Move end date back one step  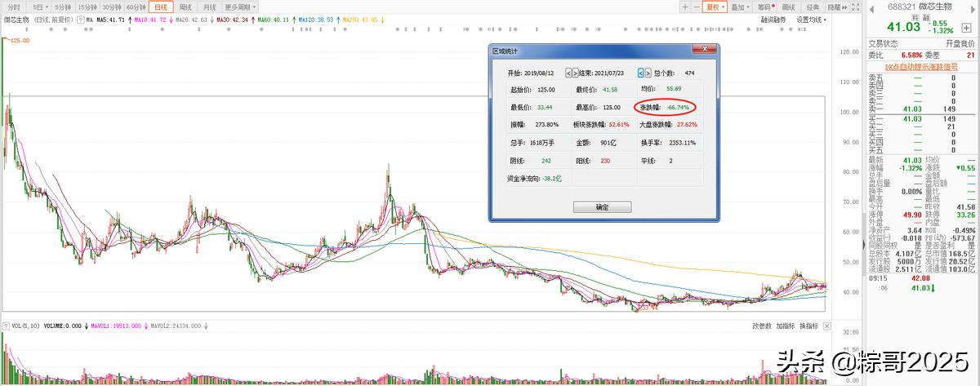tap(641, 73)
